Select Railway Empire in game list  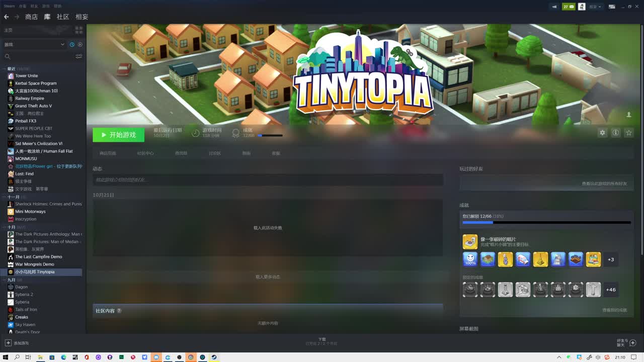click(30, 99)
